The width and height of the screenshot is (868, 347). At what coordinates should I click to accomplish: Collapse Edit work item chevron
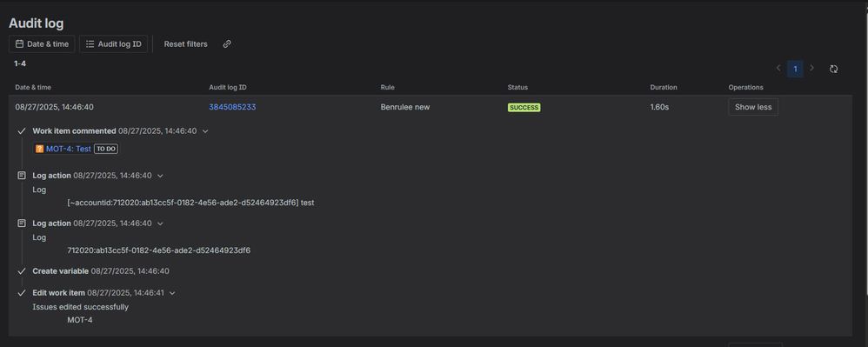172,293
